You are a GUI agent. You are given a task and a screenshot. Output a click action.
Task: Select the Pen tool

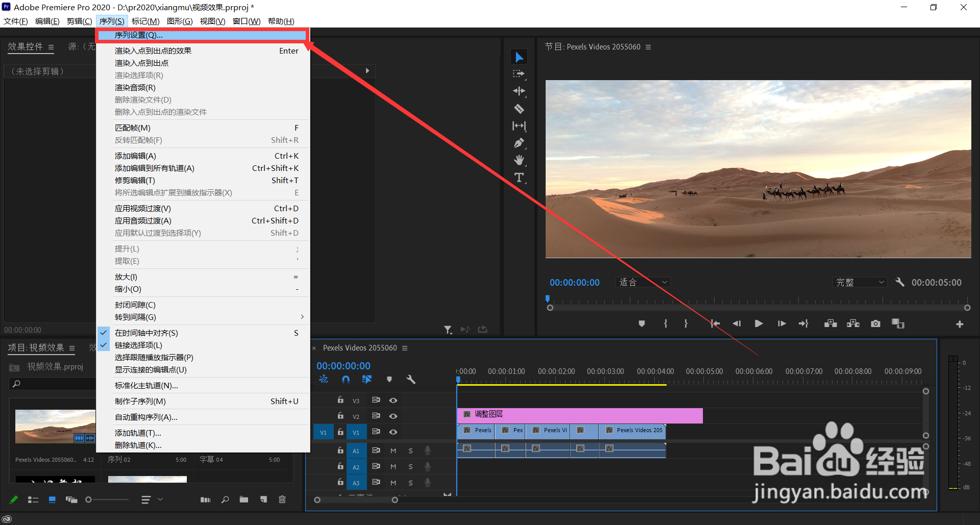(519, 143)
